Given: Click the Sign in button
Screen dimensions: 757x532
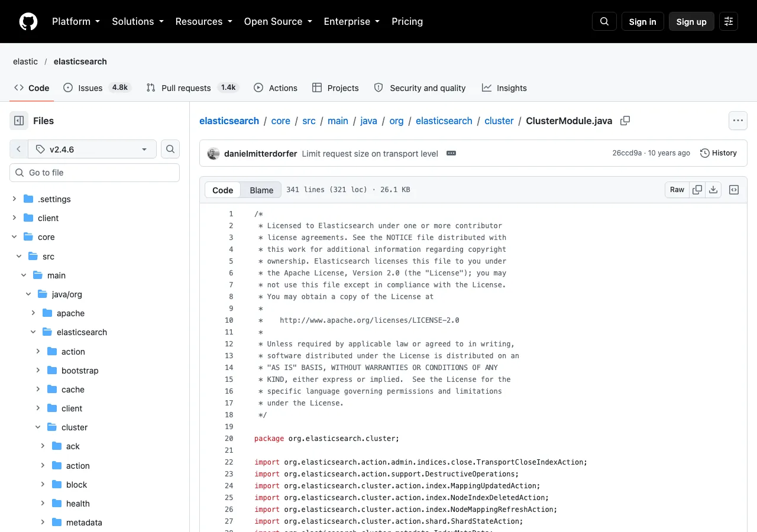Looking at the screenshot, I should coord(643,21).
